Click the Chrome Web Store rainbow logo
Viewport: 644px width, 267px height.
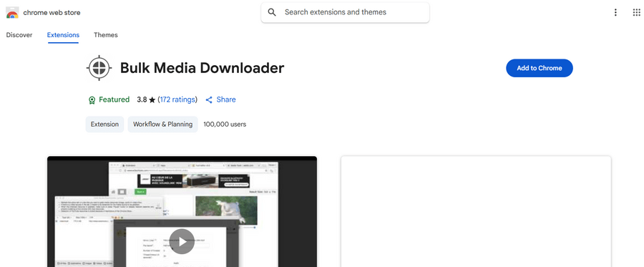tap(12, 13)
